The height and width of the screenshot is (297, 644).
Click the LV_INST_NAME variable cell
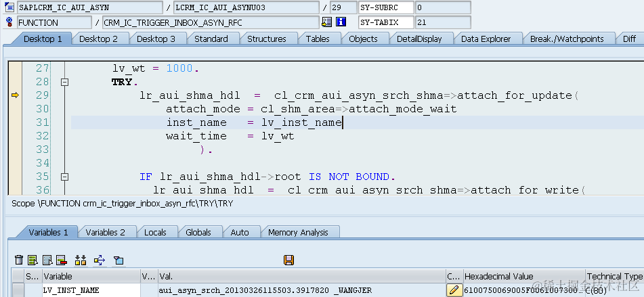click(x=91, y=290)
